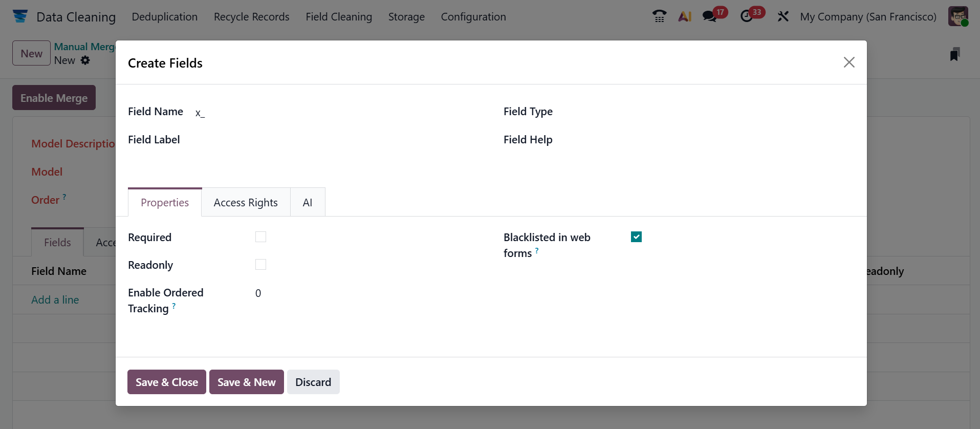Open the conversations messages icon
Viewport: 980px width, 429px height.
[x=709, y=16]
